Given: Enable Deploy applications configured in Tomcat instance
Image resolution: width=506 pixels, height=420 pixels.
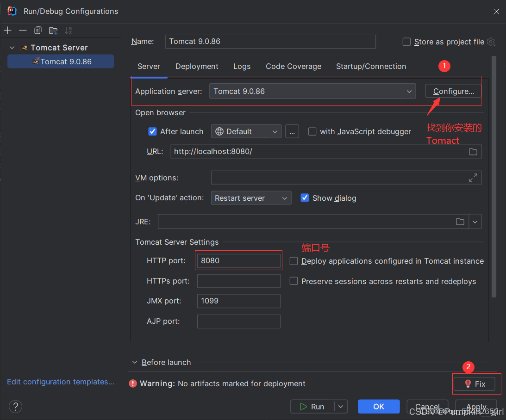Looking at the screenshot, I should tap(294, 261).
